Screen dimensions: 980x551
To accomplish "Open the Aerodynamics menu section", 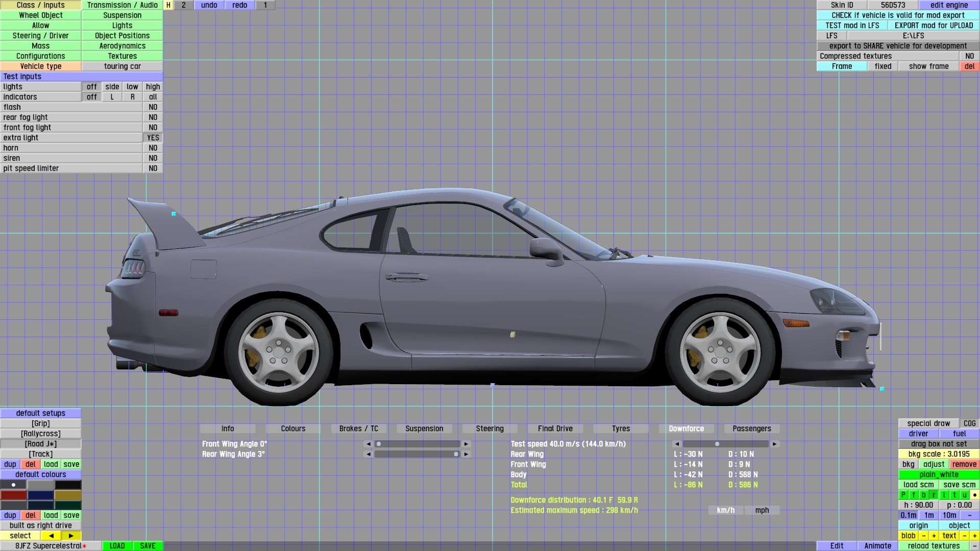I will click(x=122, y=46).
